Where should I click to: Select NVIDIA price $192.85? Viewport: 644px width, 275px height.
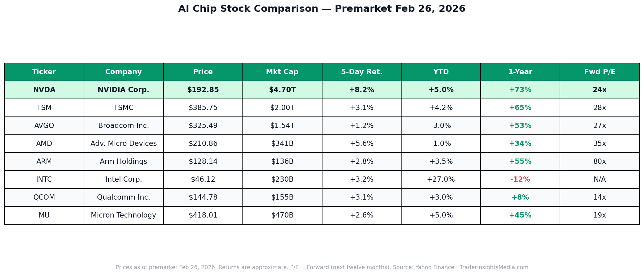[x=203, y=90]
